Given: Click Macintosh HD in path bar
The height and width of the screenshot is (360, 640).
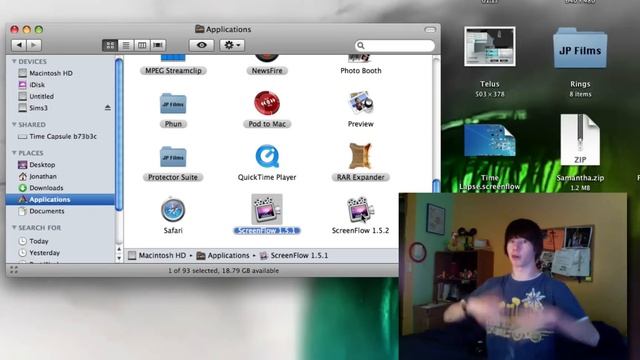Looking at the screenshot, I should 157,256.
